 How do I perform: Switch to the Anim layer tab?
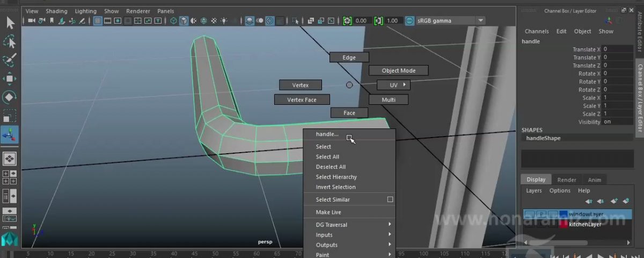[595, 180]
